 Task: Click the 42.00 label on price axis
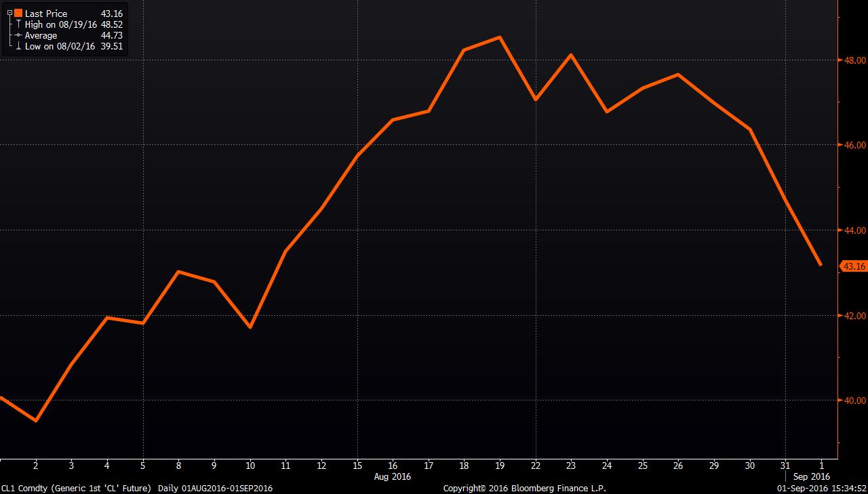coord(854,316)
